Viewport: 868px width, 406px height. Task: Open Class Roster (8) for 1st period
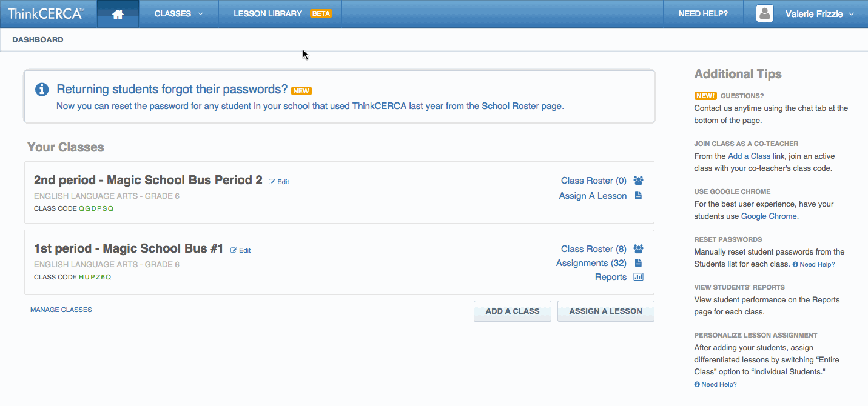pos(593,249)
